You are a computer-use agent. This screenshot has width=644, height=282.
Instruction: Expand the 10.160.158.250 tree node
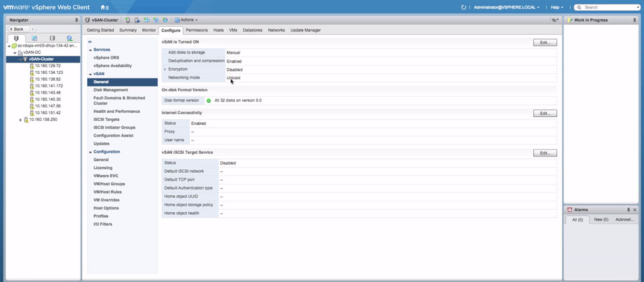pos(21,120)
